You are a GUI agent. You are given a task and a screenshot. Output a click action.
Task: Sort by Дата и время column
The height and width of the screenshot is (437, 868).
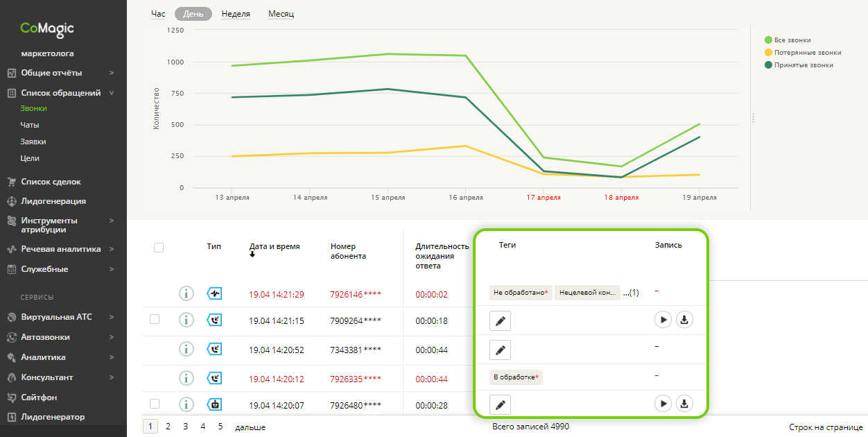[275, 246]
